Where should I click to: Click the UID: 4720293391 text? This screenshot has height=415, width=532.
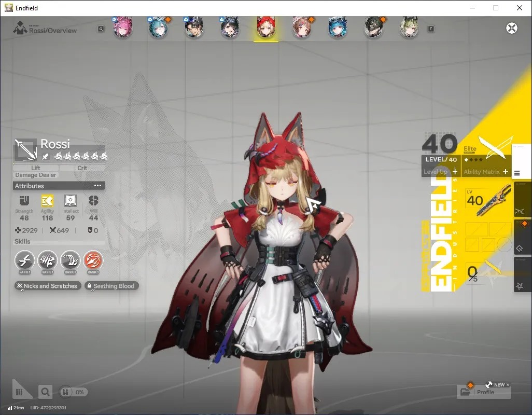(48, 408)
